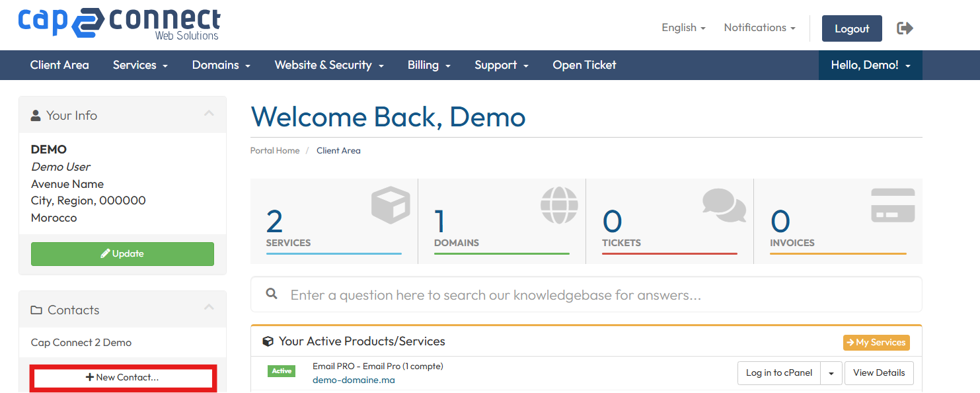
Task: Click the Domains globe icon tile
Action: click(x=502, y=222)
